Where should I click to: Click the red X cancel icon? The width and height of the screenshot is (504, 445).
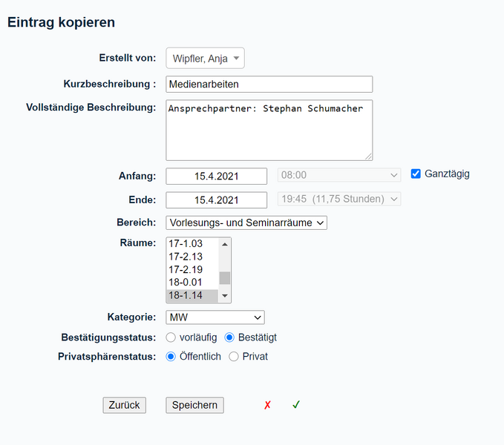point(267,405)
